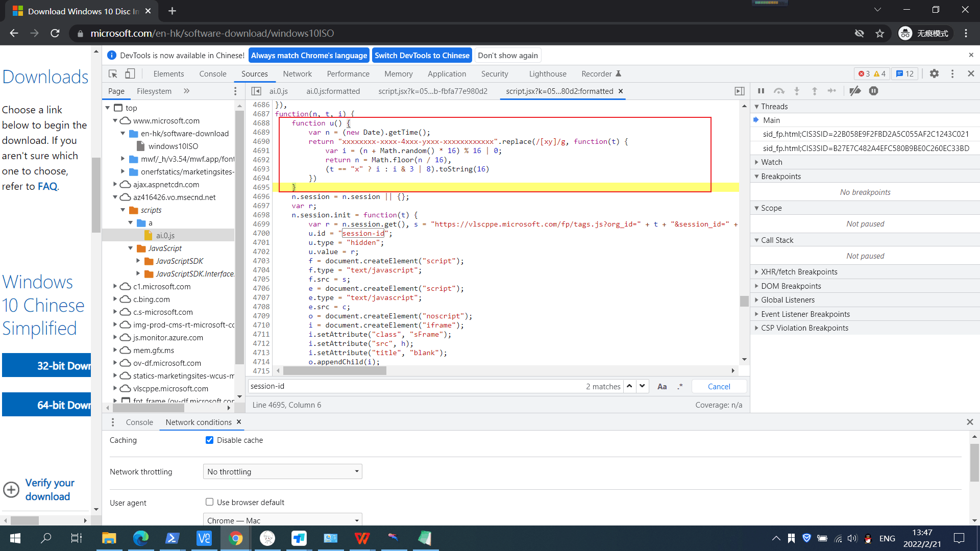Check Use browser default user agent
The width and height of the screenshot is (980, 551).
coord(209,503)
